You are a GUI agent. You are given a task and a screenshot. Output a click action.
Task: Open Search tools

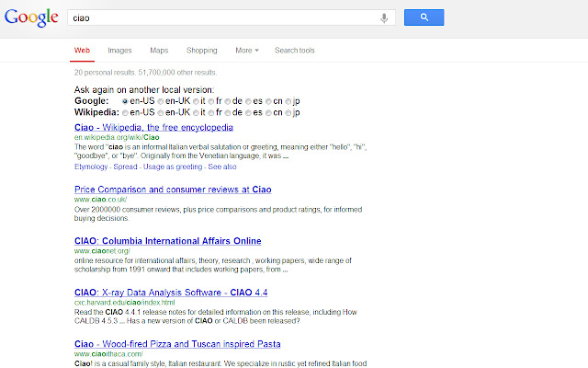294,51
